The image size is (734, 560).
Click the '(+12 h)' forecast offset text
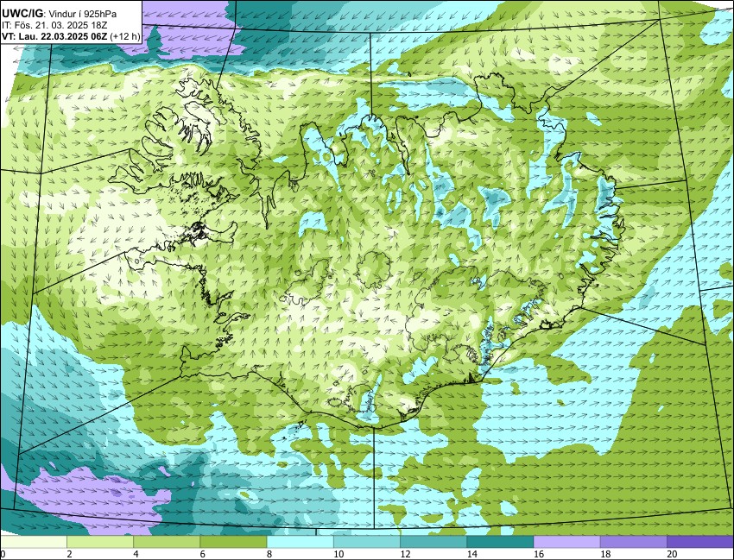[124, 37]
